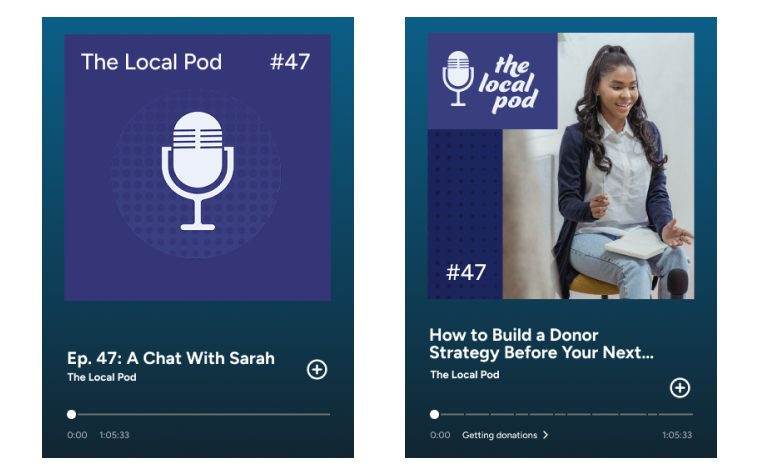759x475 pixels.
Task: Open the 'Getting donations' chapter chevron
Action: pyautogui.click(x=546, y=435)
